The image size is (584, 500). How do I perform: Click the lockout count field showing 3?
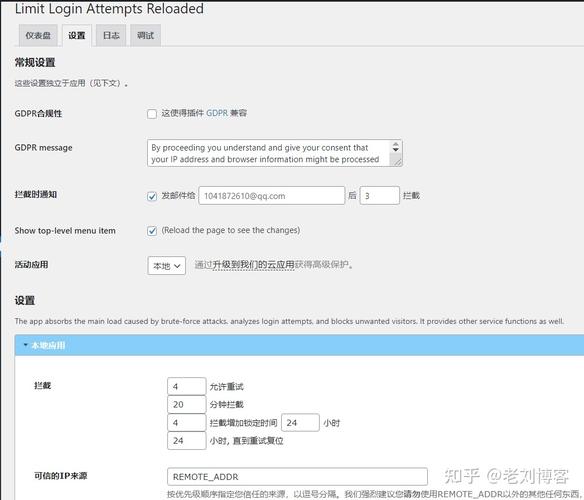point(380,196)
